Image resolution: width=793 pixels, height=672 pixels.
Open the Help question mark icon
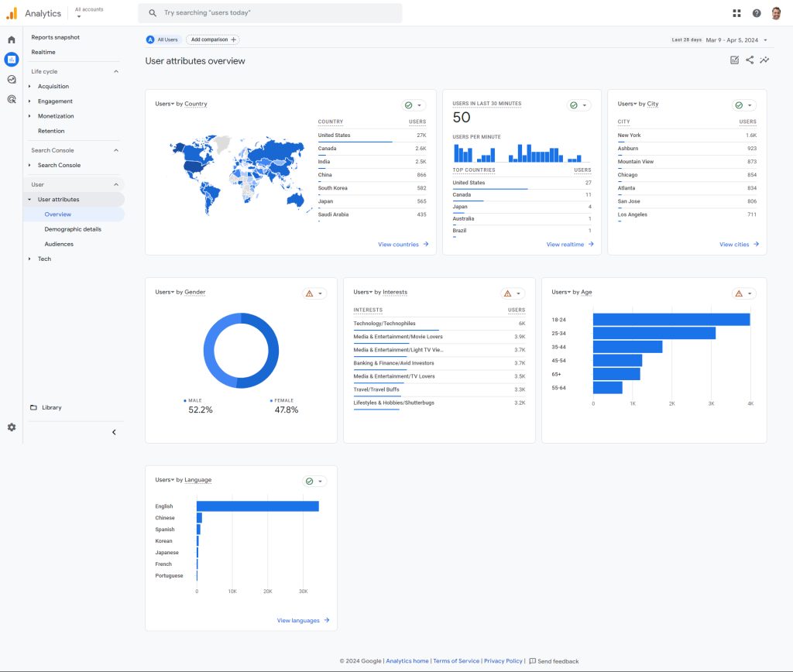757,13
